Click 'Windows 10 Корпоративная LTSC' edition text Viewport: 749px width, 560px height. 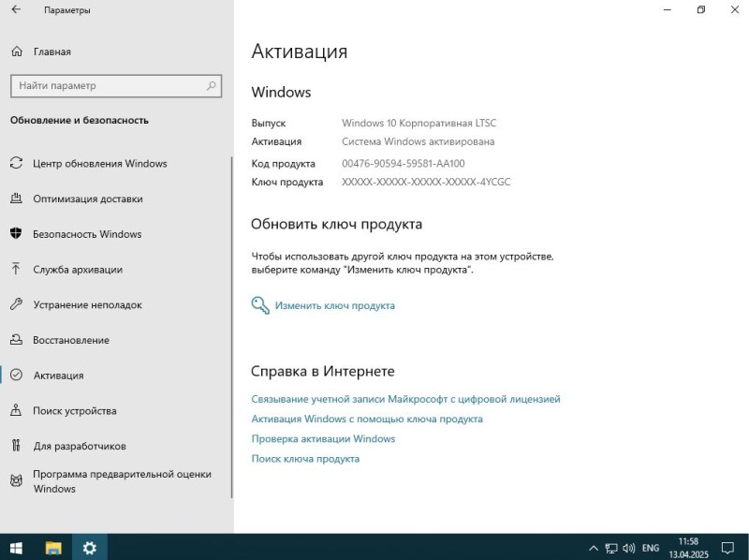(x=419, y=124)
